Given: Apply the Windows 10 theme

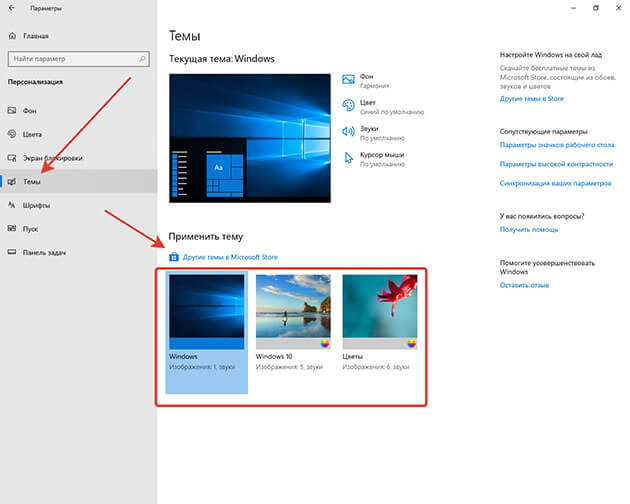Looking at the screenshot, I should [x=293, y=323].
